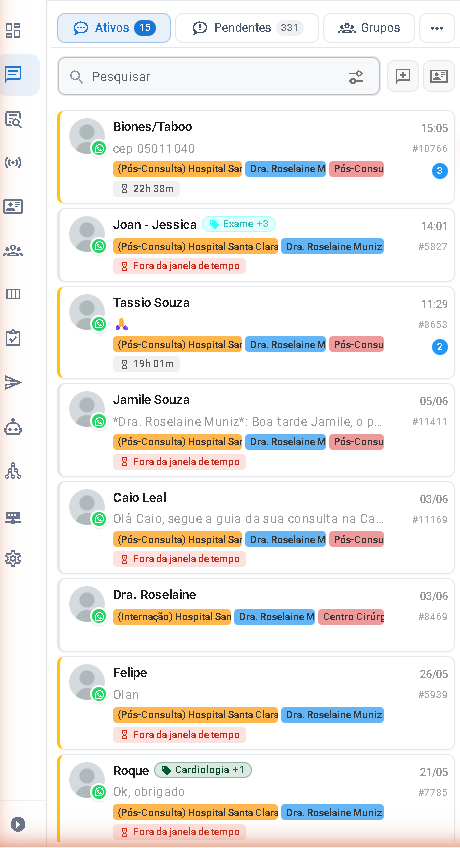Start a new chat with plus icon
Viewport: 460px width, 848px height.
pos(403,76)
